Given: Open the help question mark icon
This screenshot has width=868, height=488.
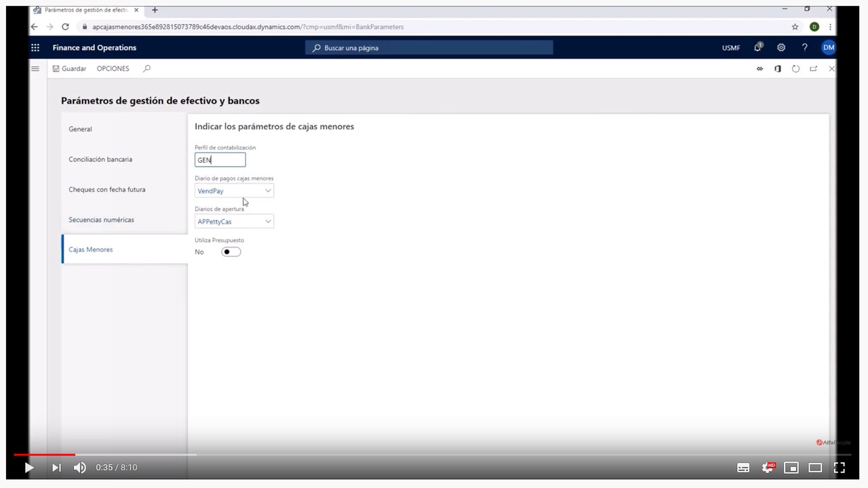Looking at the screenshot, I should click(x=804, y=47).
